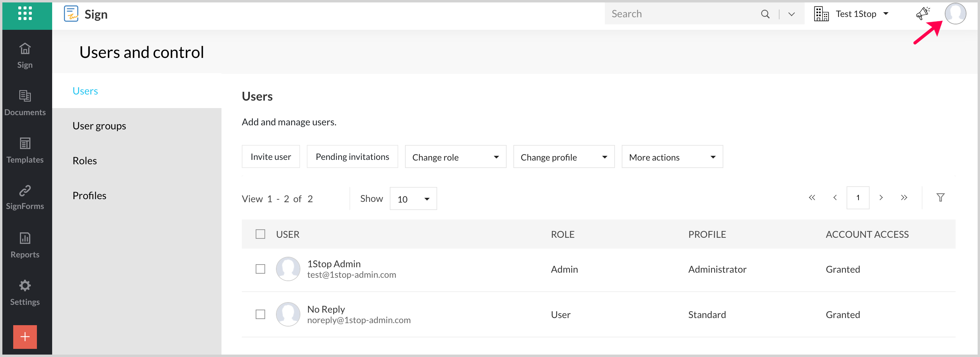Open the Roles section

tap(84, 161)
